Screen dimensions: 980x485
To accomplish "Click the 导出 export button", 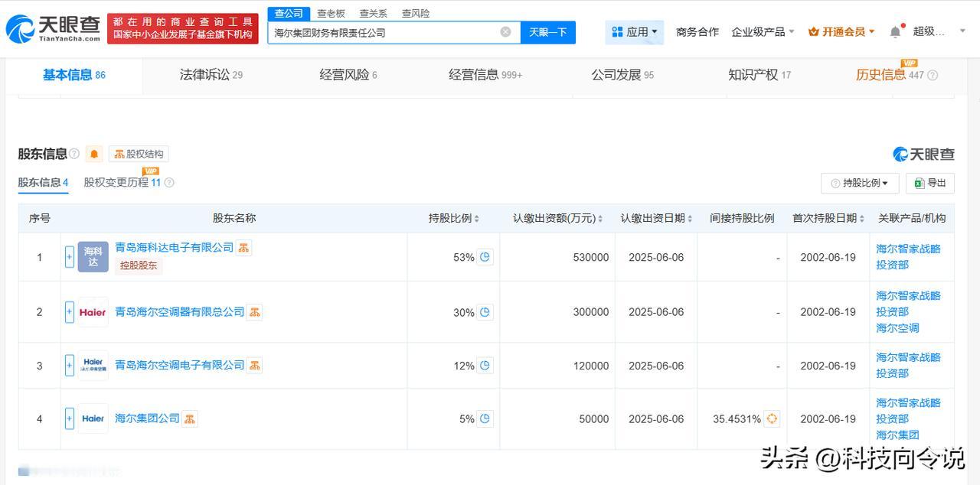I will (x=930, y=183).
